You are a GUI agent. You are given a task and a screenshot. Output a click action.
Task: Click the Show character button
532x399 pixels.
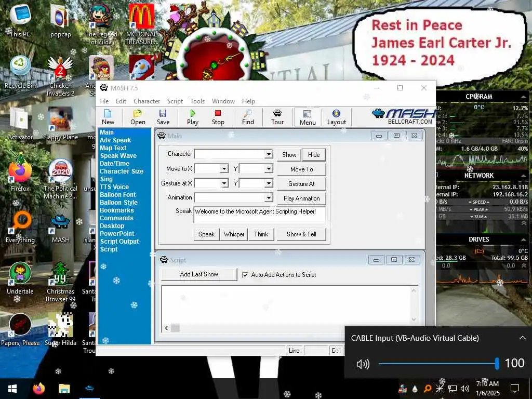[x=289, y=155]
